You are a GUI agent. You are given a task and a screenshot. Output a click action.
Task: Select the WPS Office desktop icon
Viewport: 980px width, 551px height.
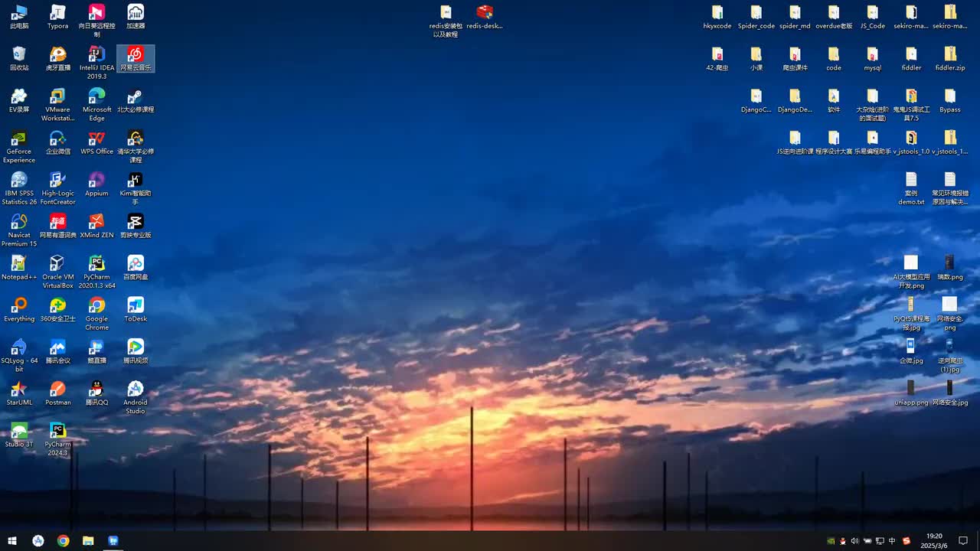[96, 142]
